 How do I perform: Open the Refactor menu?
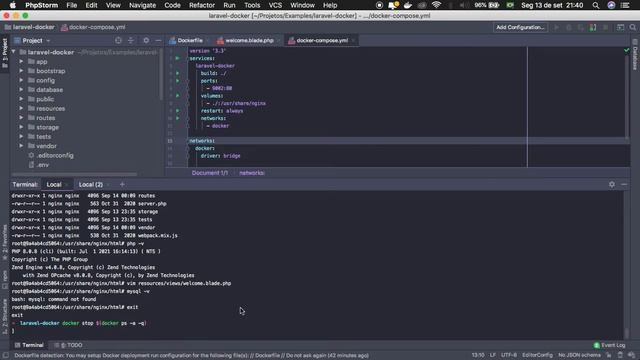point(202,5)
